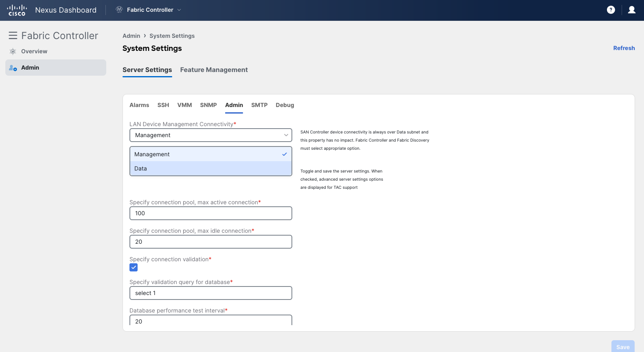Open the user profile icon
644x352 pixels.
632,10
